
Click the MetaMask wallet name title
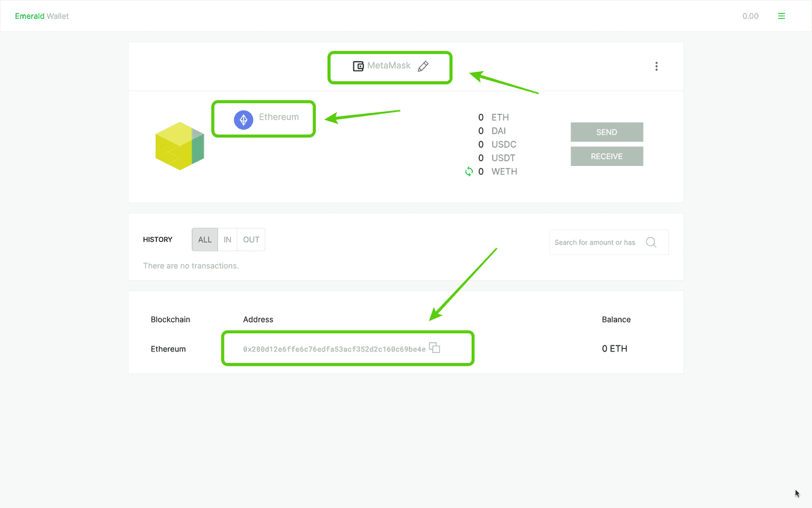click(x=389, y=66)
